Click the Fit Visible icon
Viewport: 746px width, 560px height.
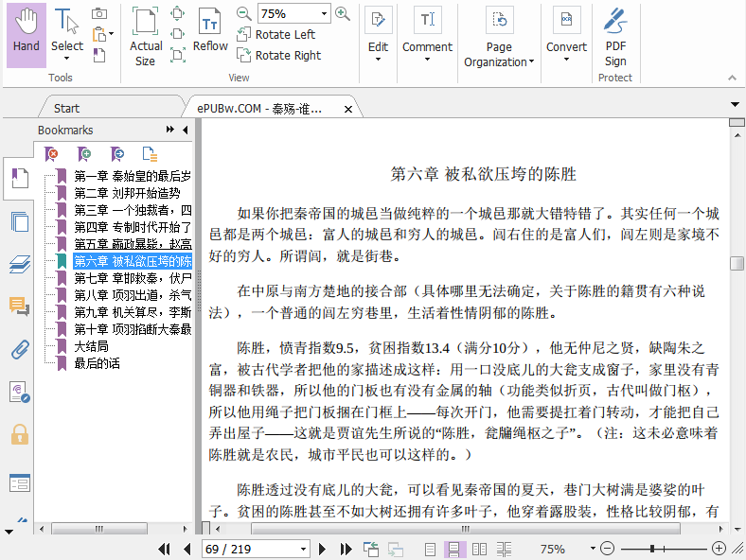[178, 55]
